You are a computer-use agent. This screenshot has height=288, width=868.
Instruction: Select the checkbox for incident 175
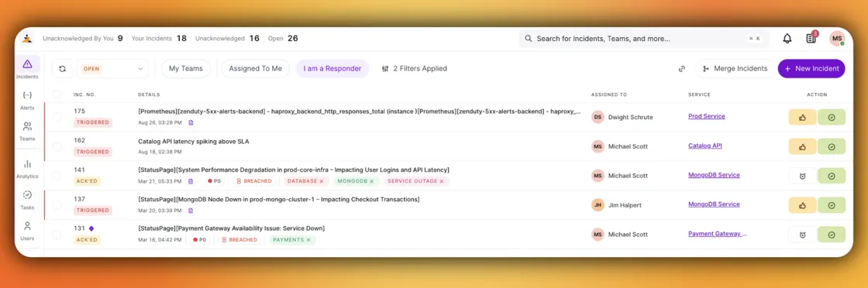(x=57, y=117)
